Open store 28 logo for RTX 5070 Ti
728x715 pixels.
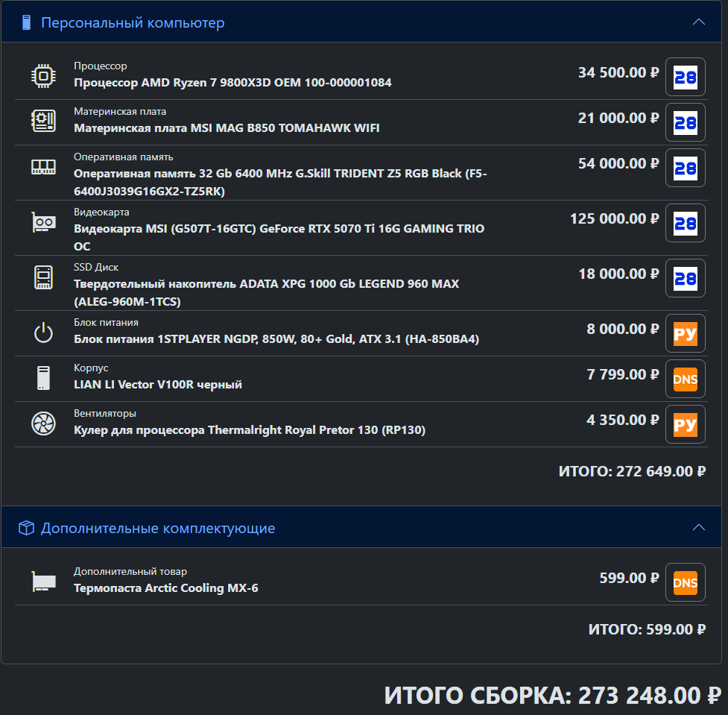(686, 224)
